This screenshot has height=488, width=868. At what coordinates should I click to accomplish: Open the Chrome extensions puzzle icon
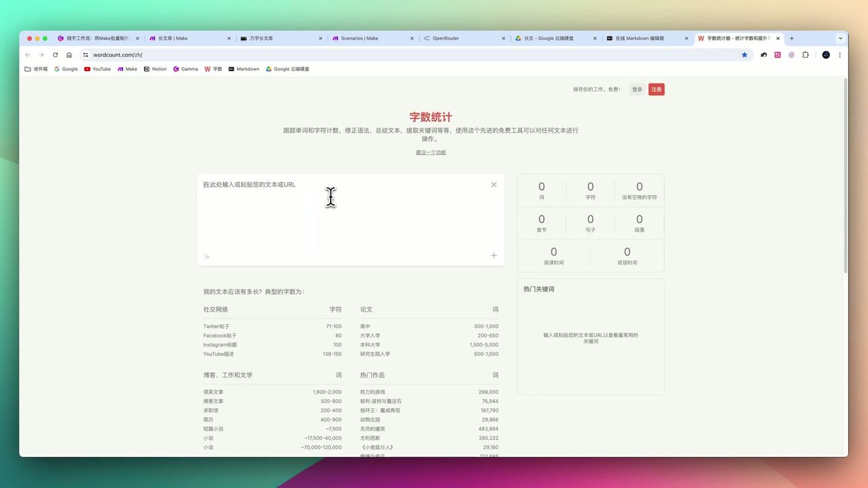coord(805,54)
